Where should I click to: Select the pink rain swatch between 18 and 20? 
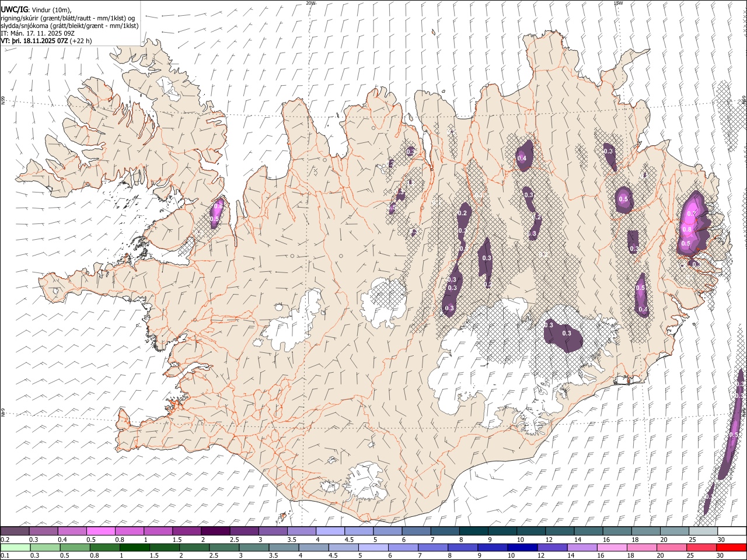click(641, 547)
